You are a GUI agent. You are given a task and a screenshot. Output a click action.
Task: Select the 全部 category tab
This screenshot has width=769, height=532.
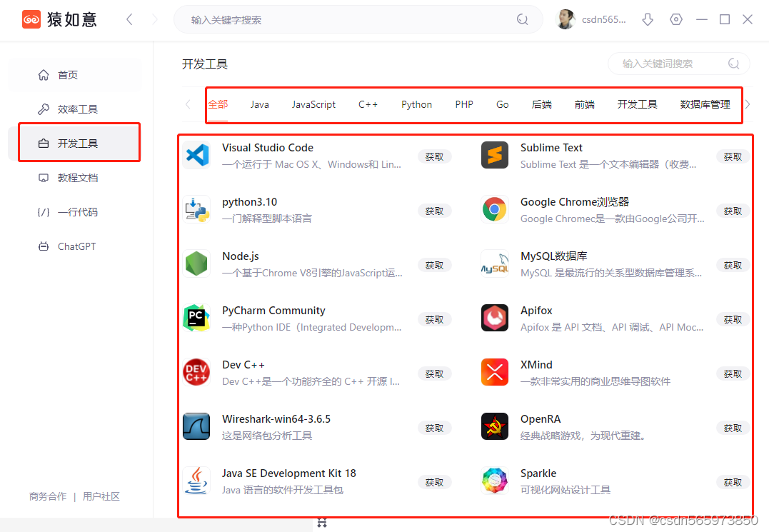point(218,104)
